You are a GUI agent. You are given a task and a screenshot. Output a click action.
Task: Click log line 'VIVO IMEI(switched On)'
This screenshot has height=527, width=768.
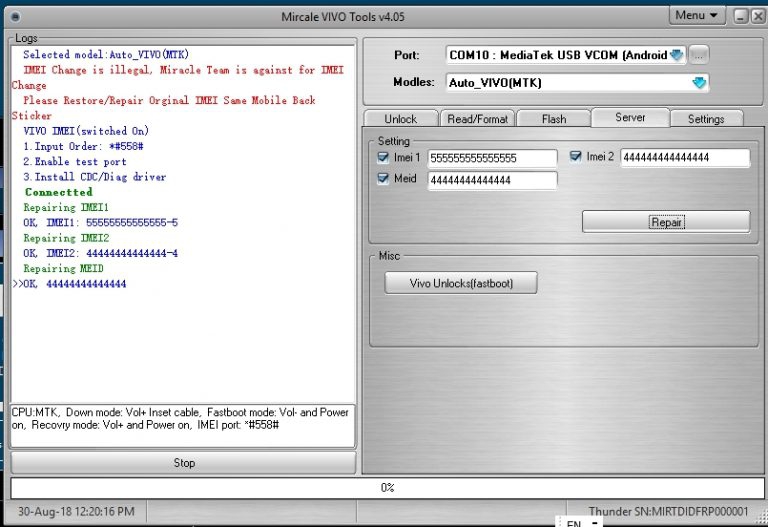point(86,131)
